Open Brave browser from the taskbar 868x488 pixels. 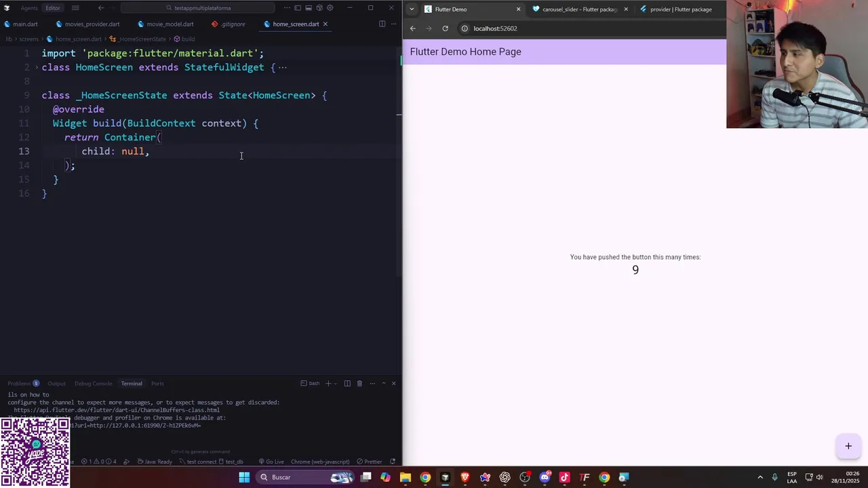(x=465, y=477)
